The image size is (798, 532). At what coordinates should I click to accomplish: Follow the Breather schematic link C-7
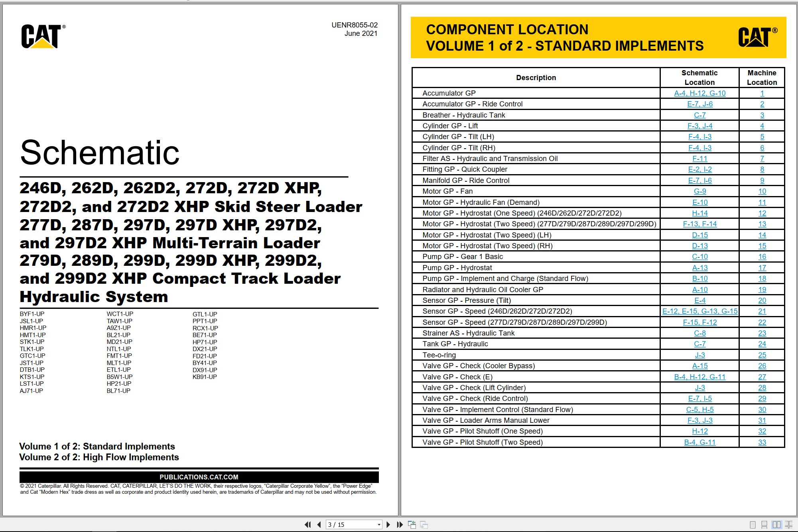tap(699, 115)
